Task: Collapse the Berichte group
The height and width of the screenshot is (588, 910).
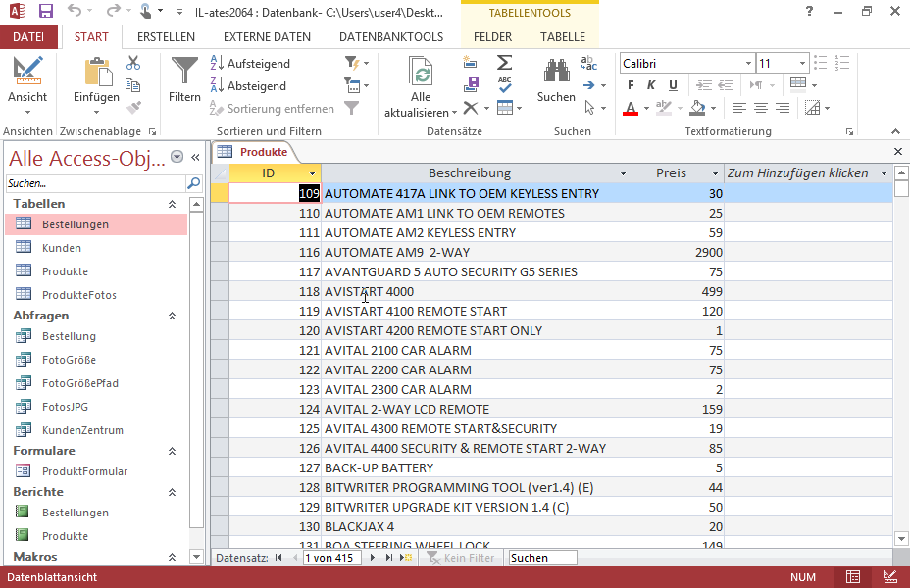Action: click(x=172, y=492)
